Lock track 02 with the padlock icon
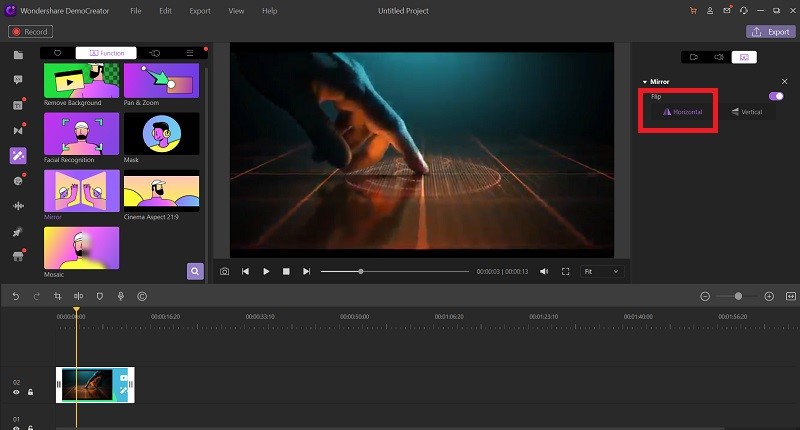800x430 pixels. (31, 392)
